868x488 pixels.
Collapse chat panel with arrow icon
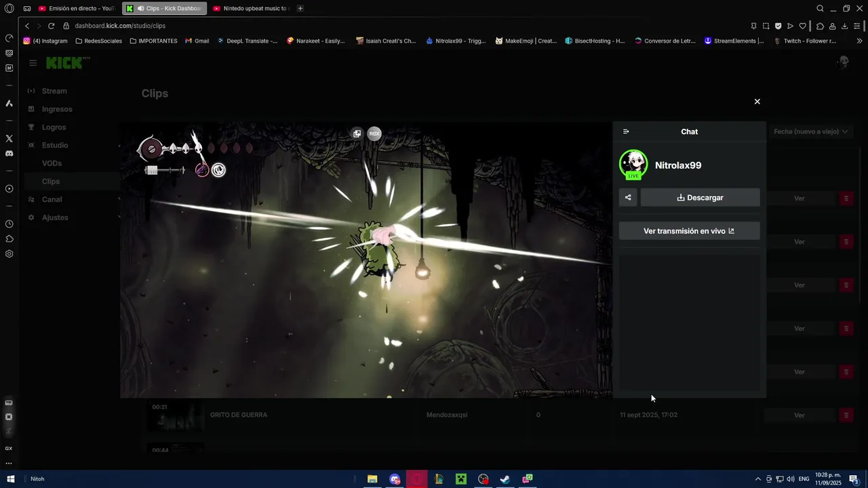(626, 131)
